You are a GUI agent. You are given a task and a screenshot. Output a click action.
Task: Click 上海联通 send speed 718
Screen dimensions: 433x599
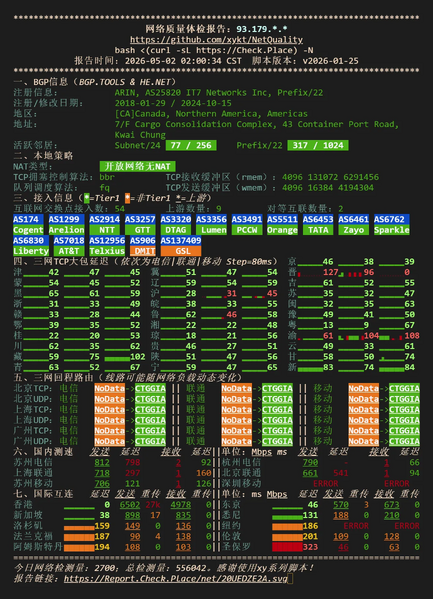click(x=102, y=473)
